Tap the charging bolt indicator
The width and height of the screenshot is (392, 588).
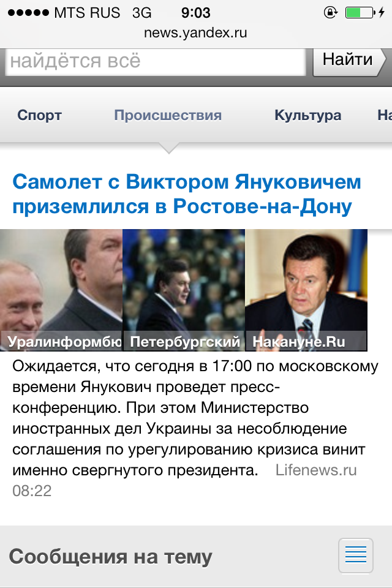tap(382, 13)
